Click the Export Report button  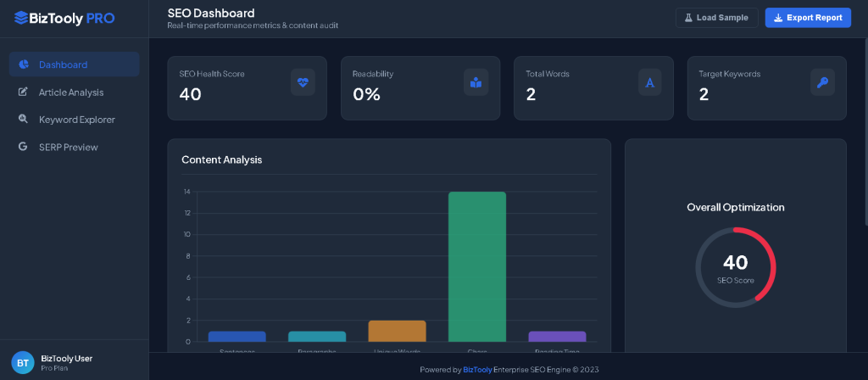click(808, 18)
